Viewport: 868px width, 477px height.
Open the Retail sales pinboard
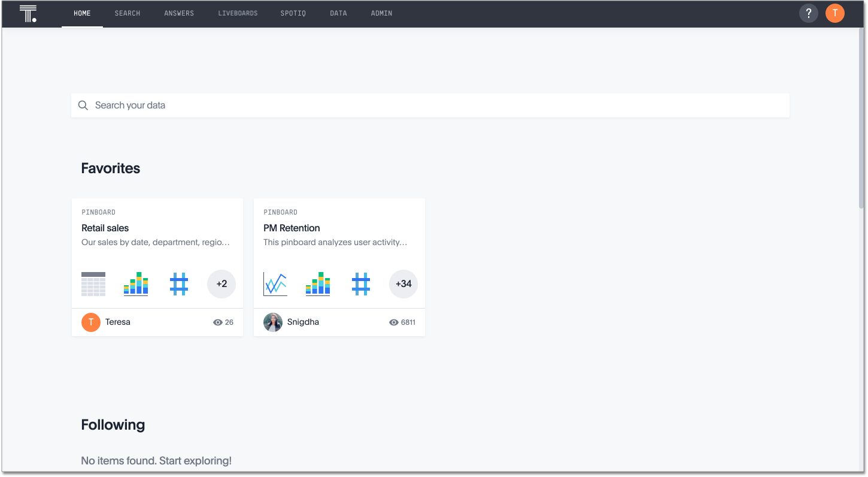click(106, 228)
